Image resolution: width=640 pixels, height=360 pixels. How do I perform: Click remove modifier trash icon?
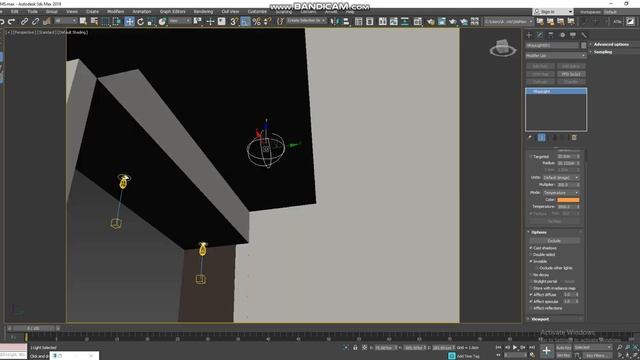574,138
